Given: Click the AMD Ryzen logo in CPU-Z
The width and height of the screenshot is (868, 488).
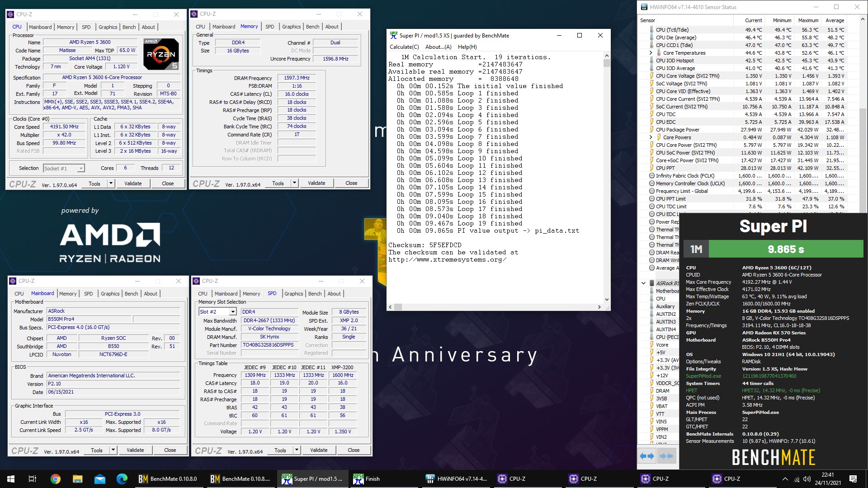Looking at the screenshot, I should point(161,54).
